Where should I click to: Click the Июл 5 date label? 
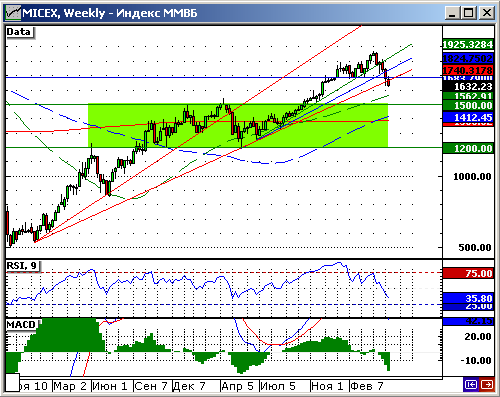pyautogui.click(x=278, y=386)
